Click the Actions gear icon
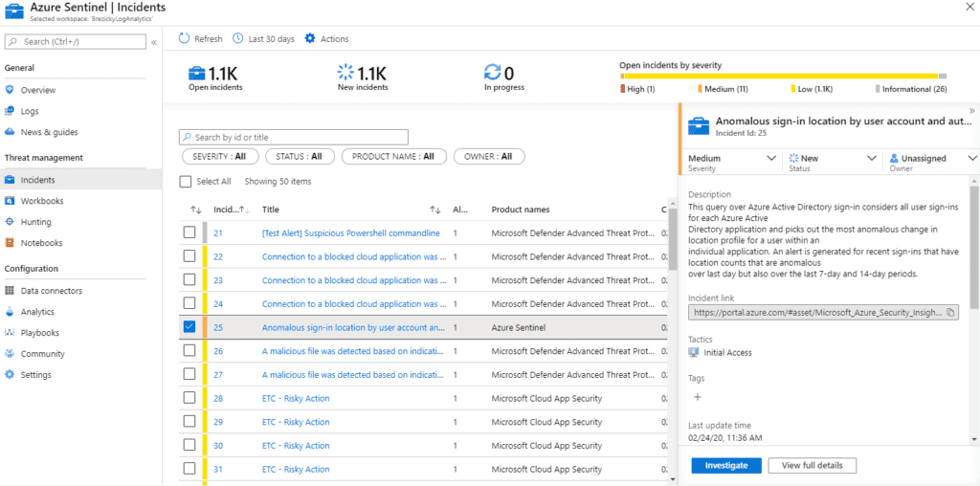The width and height of the screenshot is (980, 486). [x=310, y=38]
